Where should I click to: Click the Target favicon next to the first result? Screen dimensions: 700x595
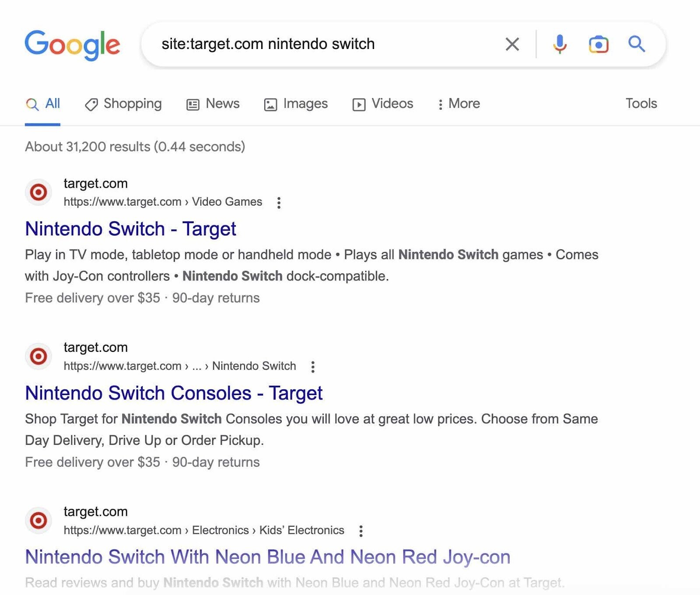pyautogui.click(x=38, y=192)
